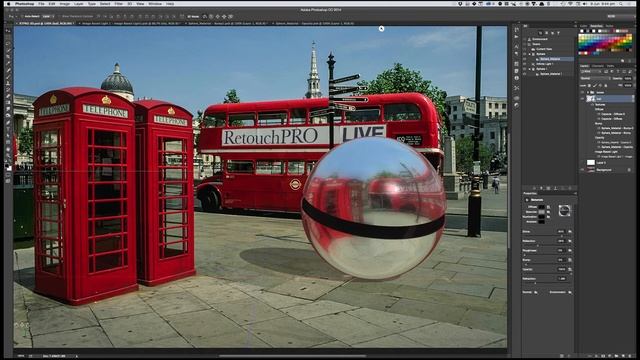Select the Brush tool
Screen dimensions: 640x360
coord(8,76)
